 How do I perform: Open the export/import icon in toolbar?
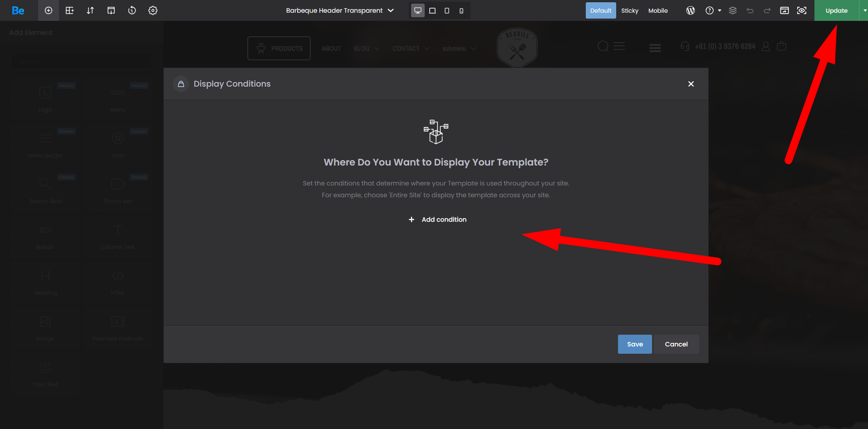click(111, 10)
